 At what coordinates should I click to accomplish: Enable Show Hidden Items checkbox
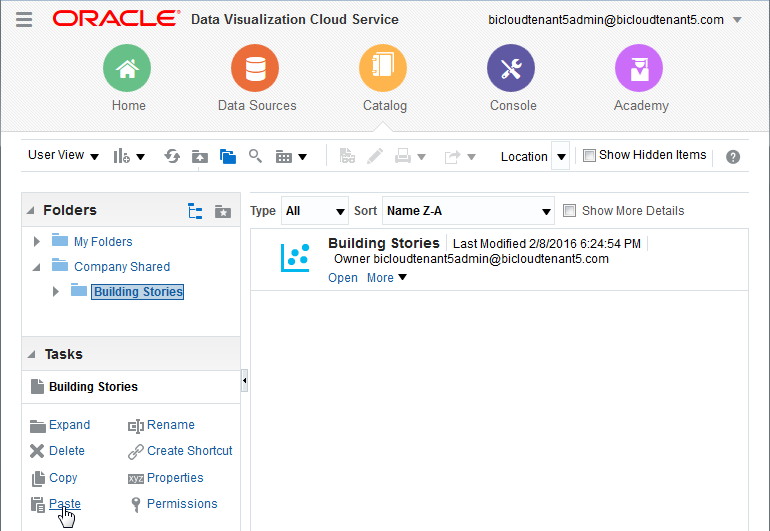coord(589,156)
